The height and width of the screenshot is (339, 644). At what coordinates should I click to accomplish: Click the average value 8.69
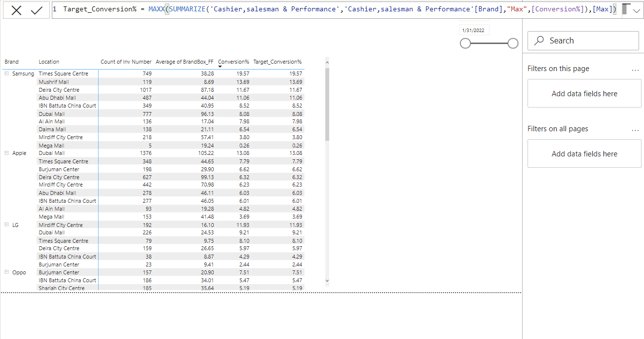pos(209,82)
